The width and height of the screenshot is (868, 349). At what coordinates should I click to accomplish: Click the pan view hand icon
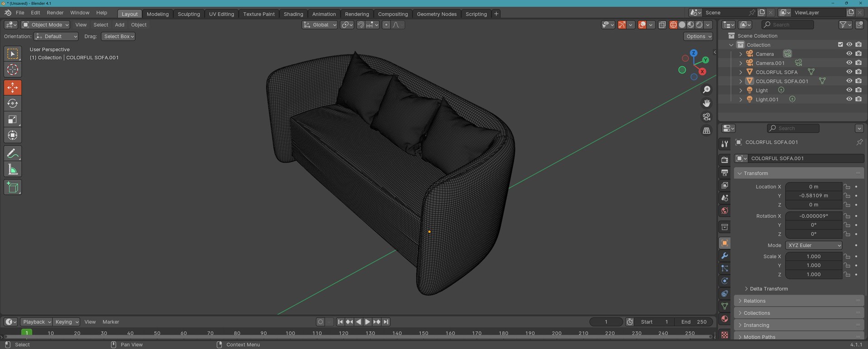706,103
